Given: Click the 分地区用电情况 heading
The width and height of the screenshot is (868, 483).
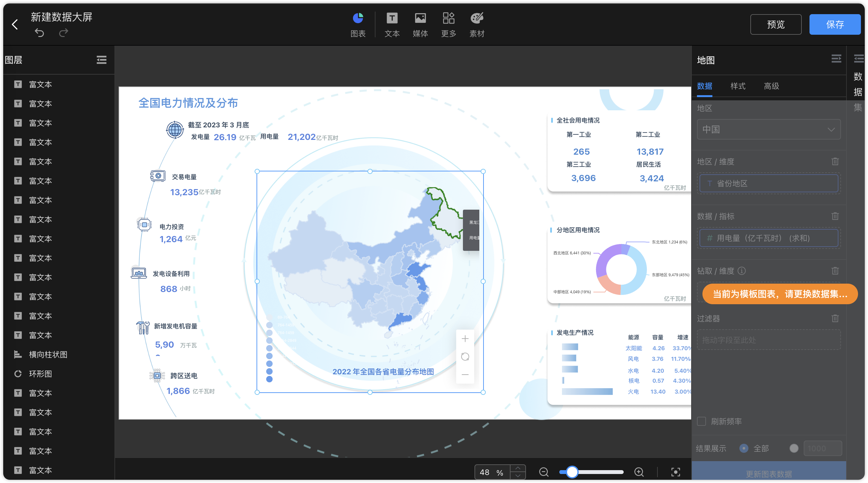Looking at the screenshot, I should 578,230.
